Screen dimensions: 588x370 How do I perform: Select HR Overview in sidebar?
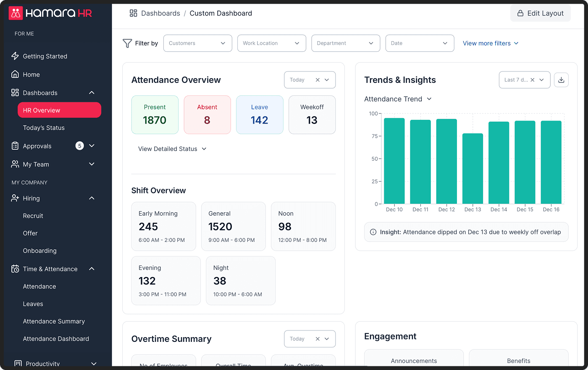[59, 110]
